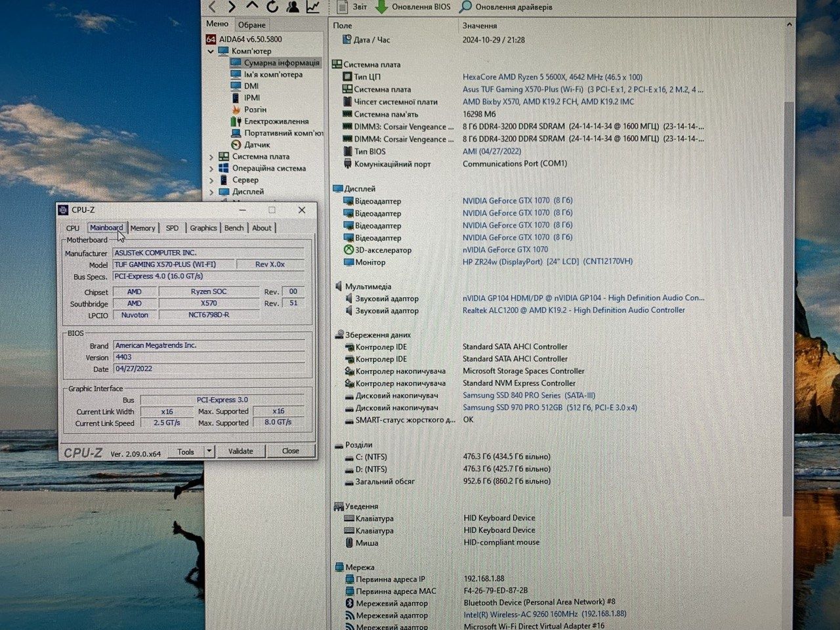Open Intel Wireless-AC 9260 160MHz link
The image size is (840, 630).
(x=545, y=614)
